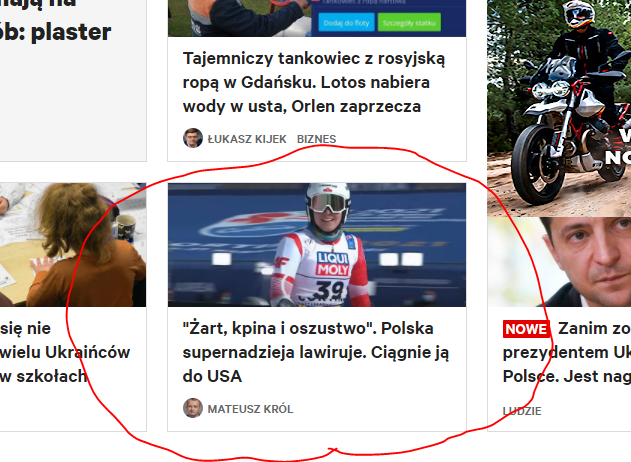Click the motorcycle rider image
The image size is (631, 462).
pos(559,108)
